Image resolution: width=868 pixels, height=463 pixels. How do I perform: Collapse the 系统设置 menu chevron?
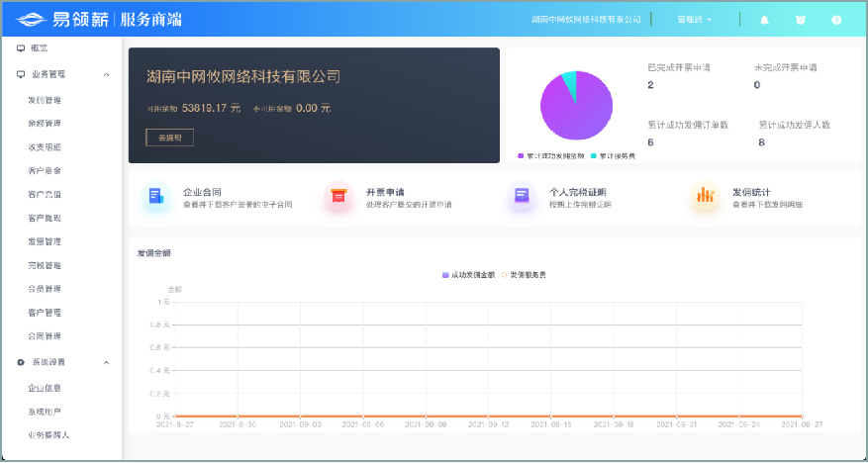click(106, 363)
